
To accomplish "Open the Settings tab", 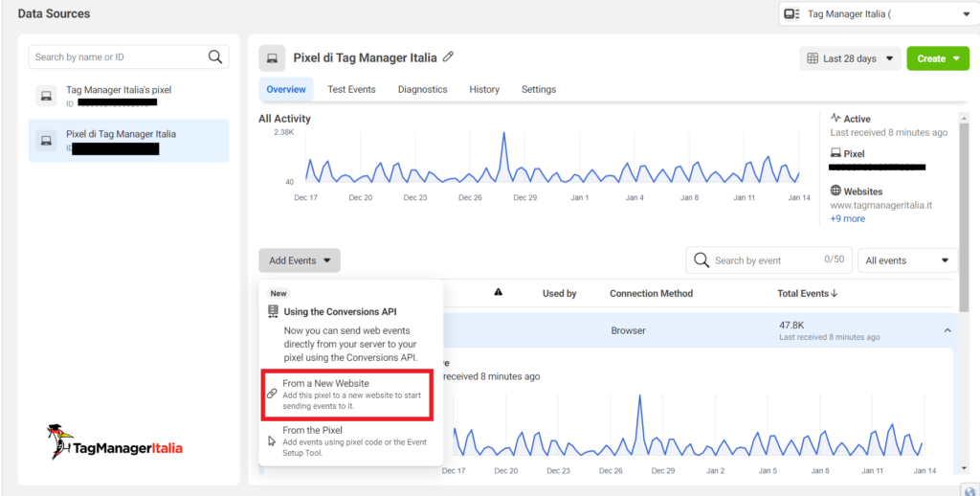I will pos(539,89).
